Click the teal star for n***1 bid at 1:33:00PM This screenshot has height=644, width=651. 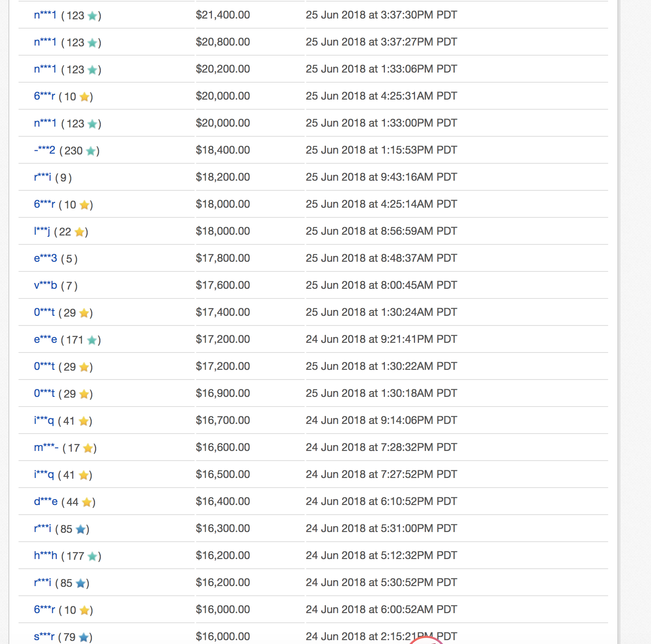click(x=92, y=124)
